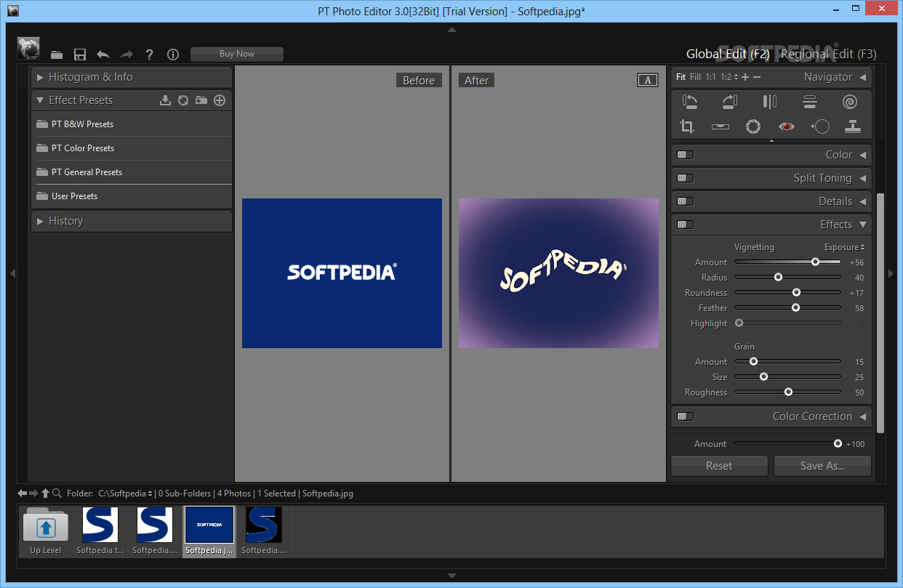Expand the Navigator panel arrow
The image size is (903, 588).
(863, 77)
